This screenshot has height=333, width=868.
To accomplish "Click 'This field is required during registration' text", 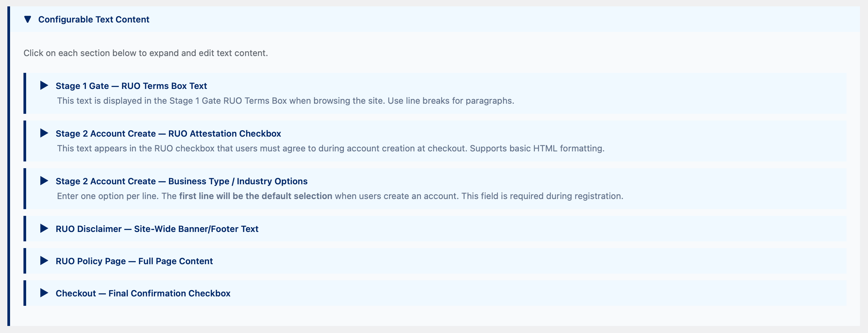I will coord(542,196).
